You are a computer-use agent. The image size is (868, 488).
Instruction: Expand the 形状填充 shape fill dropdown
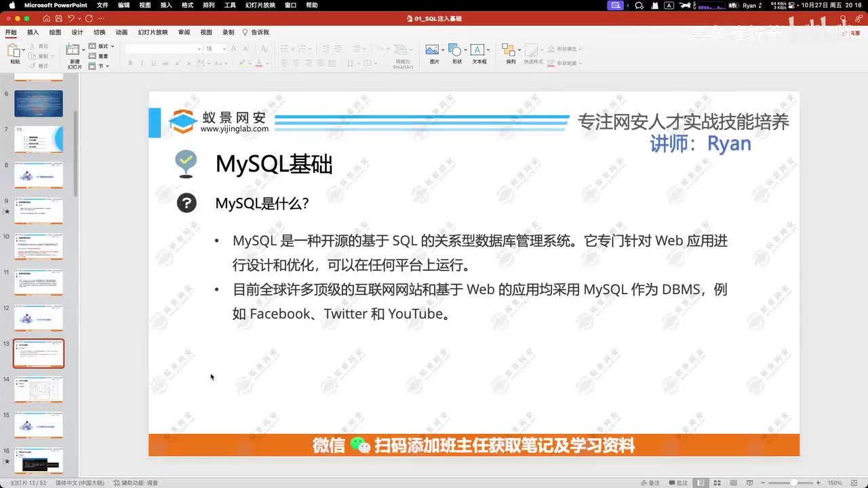point(581,49)
